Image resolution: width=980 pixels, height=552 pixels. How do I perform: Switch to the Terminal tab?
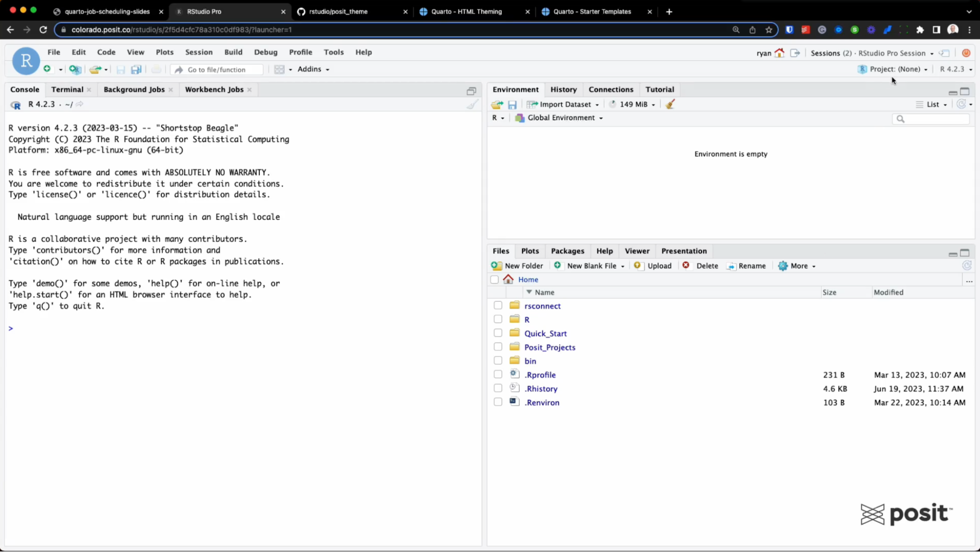[67, 89]
